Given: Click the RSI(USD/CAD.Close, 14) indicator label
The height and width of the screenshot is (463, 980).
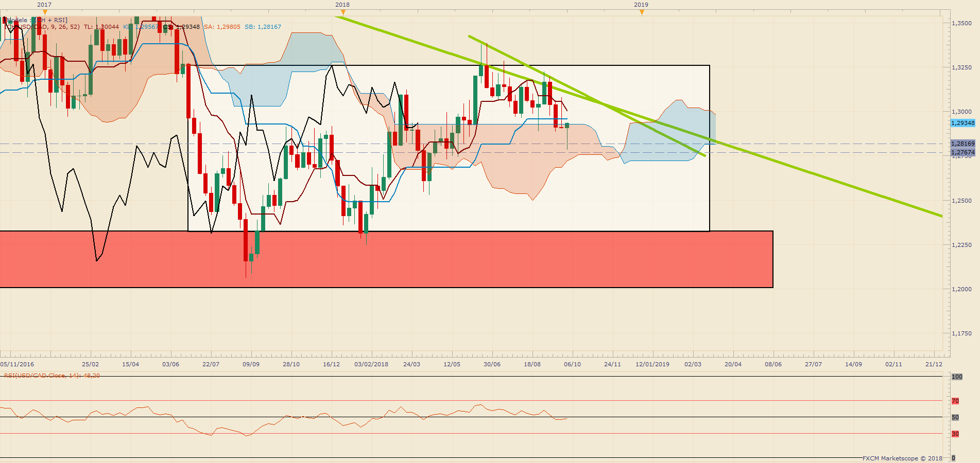Looking at the screenshot, I should tap(52, 376).
